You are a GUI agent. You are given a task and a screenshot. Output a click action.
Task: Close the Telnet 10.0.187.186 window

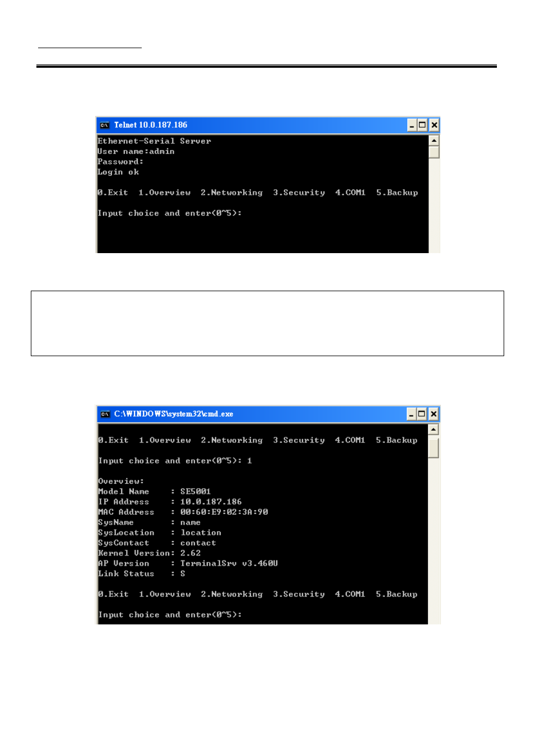434,125
